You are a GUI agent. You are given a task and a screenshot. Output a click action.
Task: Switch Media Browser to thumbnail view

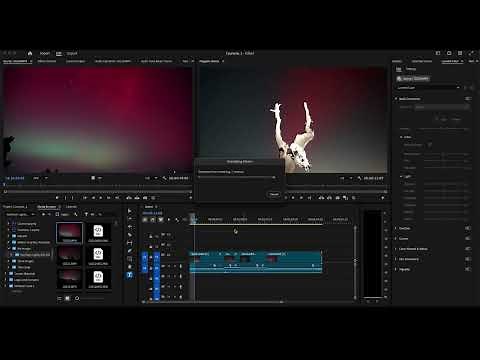[67, 298]
